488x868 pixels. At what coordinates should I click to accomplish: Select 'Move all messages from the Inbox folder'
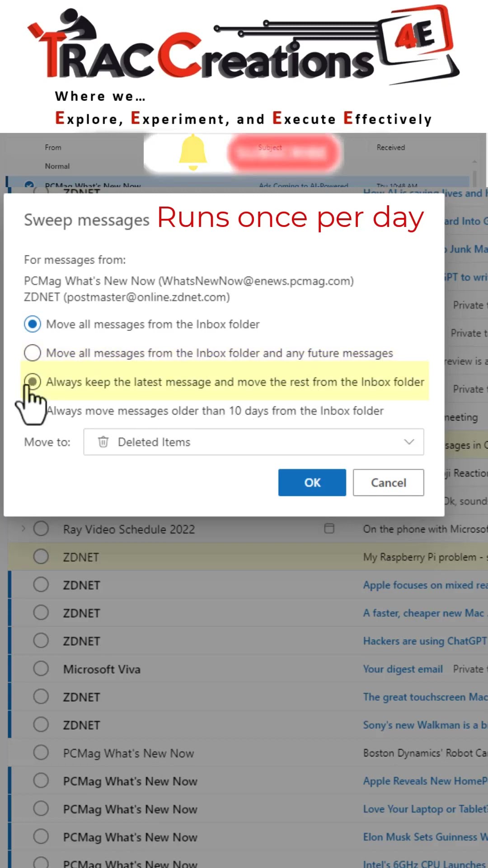point(33,324)
